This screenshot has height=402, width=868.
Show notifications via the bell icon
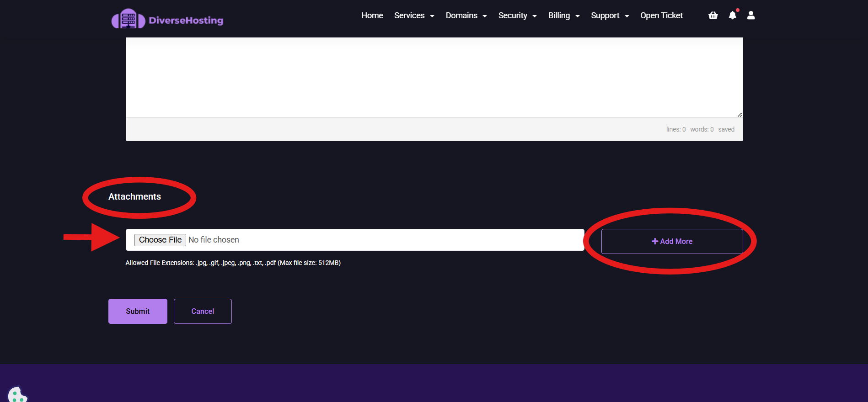click(x=732, y=16)
